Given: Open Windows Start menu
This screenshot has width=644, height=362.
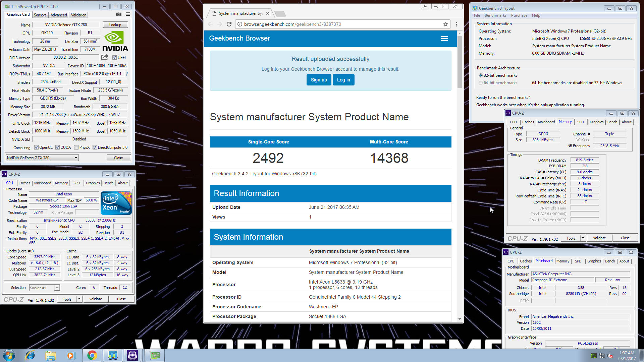Looking at the screenshot, I should (x=9, y=355).
